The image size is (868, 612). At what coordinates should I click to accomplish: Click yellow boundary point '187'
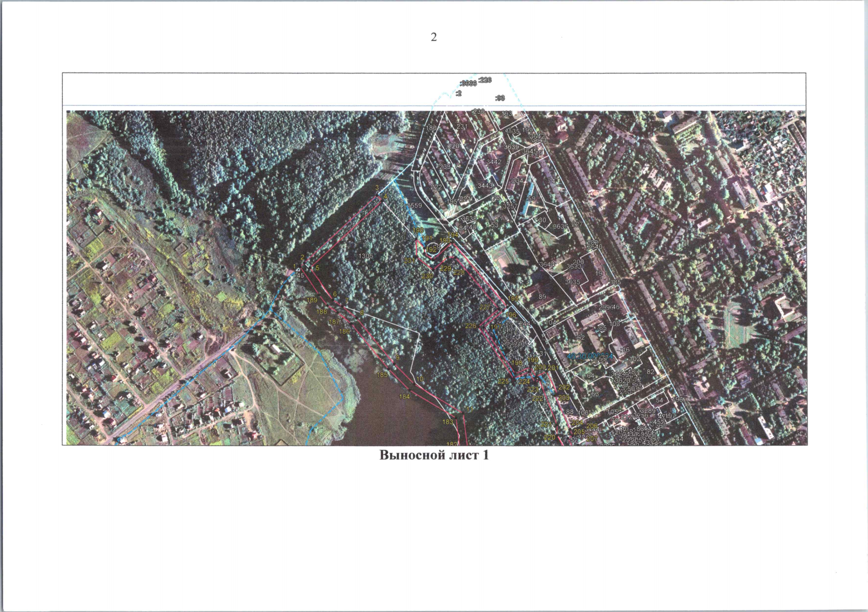334,322
